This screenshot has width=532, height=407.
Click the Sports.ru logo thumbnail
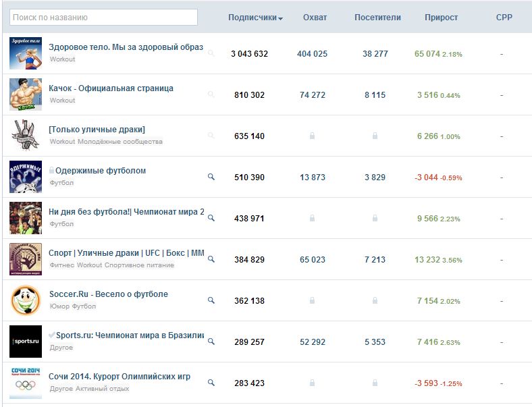[26, 342]
